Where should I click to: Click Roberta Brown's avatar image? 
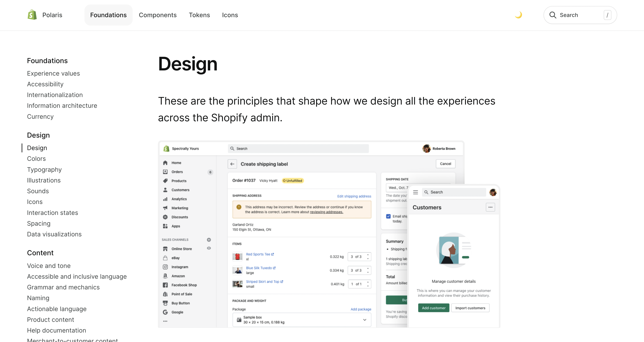pos(426,149)
